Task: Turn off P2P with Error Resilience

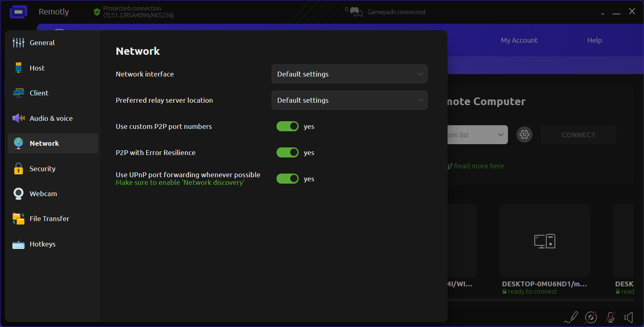Action: pyautogui.click(x=287, y=153)
